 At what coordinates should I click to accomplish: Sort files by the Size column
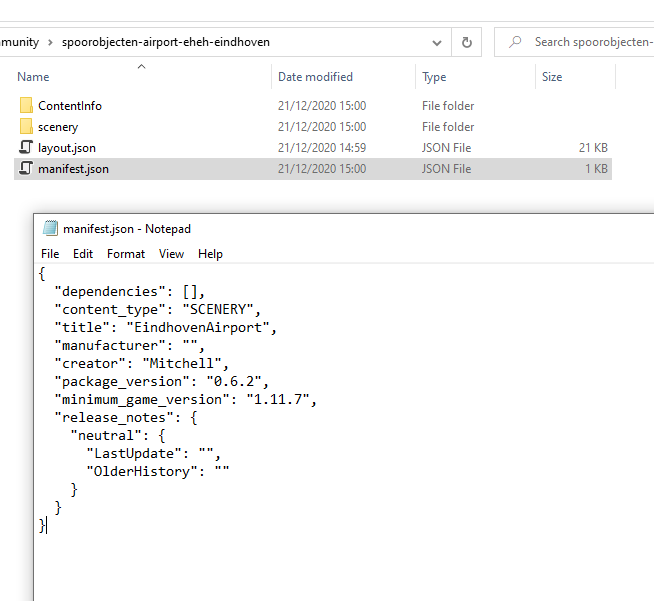click(552, 77)
